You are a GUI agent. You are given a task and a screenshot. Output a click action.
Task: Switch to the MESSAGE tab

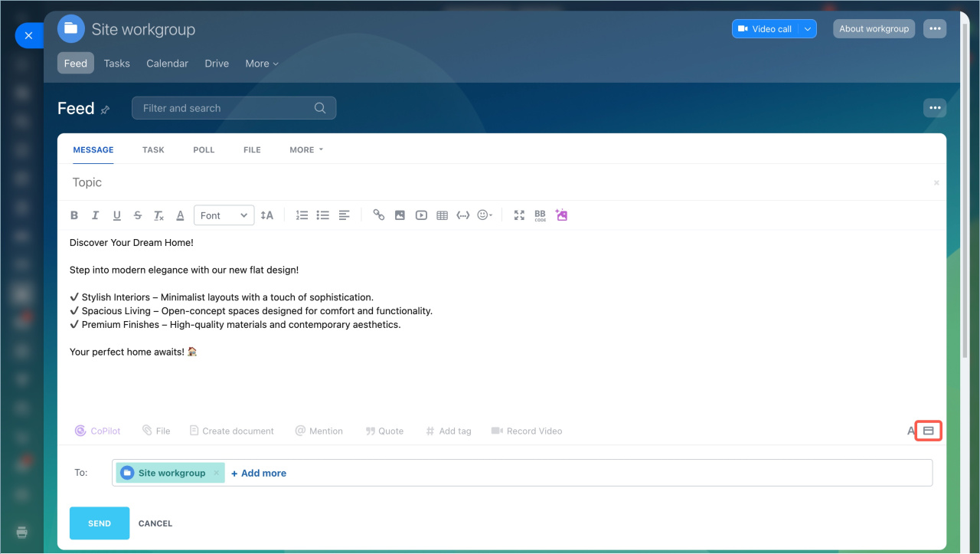point(93,149)
